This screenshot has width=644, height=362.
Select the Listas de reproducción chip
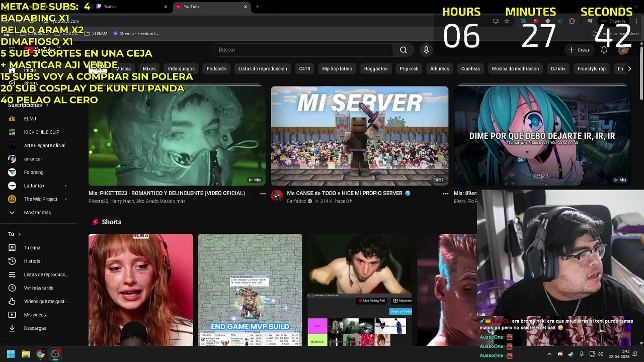click(263, 68)
